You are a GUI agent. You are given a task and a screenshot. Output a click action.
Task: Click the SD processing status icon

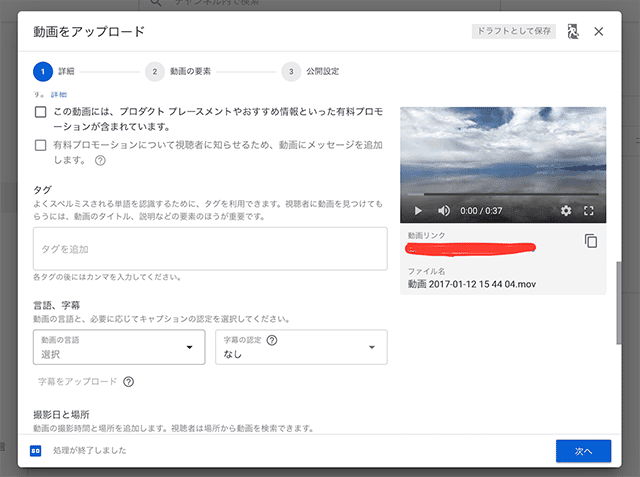[36, 451]
